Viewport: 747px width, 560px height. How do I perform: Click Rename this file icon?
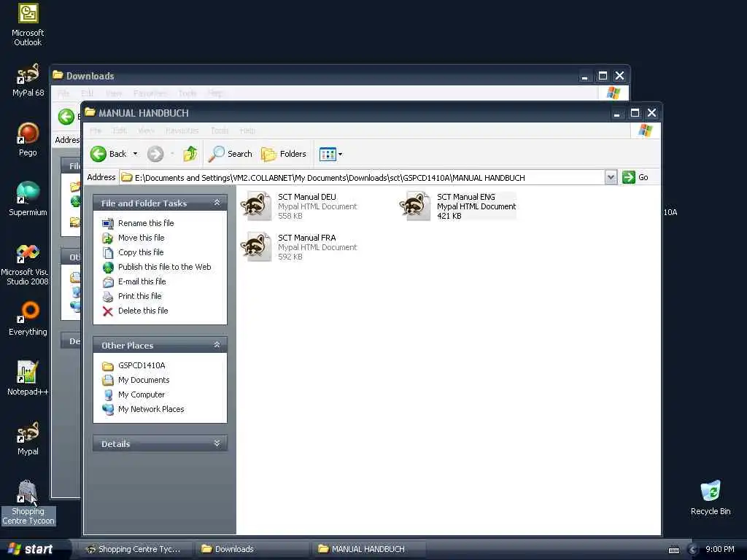[x=108, y=223]
